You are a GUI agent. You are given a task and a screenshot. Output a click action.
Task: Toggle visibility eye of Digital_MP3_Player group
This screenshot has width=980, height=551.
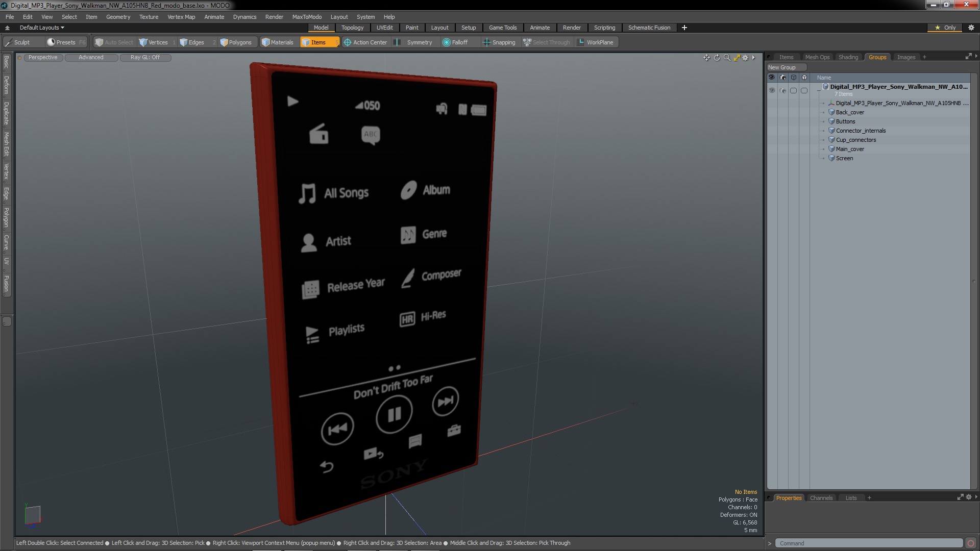click(x=772, y=90)
